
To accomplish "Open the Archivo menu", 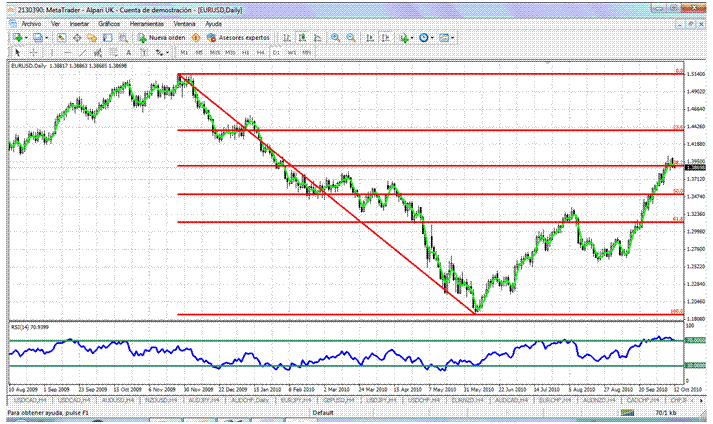I will 20,22.
